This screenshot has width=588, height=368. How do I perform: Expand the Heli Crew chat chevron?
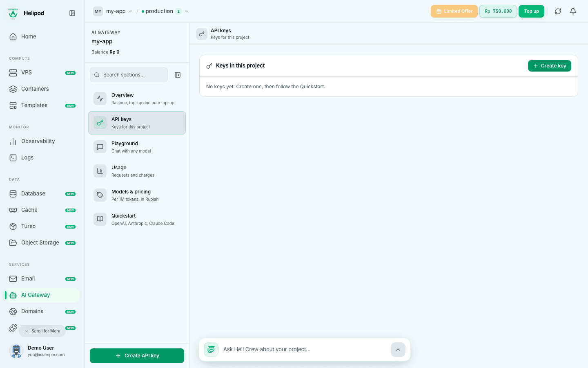[398, 350]
